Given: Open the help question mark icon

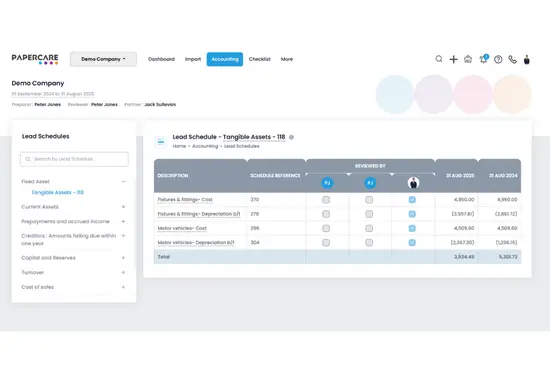Looking at the screenshot, I should 498,59.
